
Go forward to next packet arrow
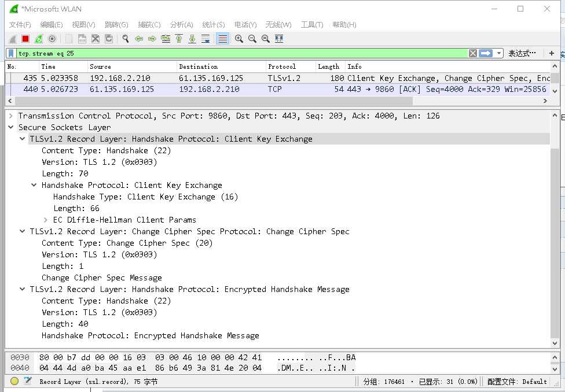click(x=152, y=39)
